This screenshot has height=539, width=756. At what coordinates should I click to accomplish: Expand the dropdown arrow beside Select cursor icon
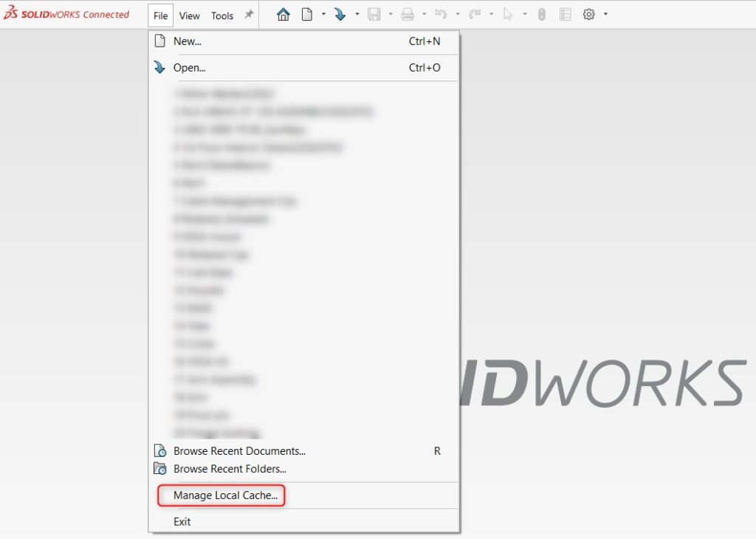pos(525,15)
